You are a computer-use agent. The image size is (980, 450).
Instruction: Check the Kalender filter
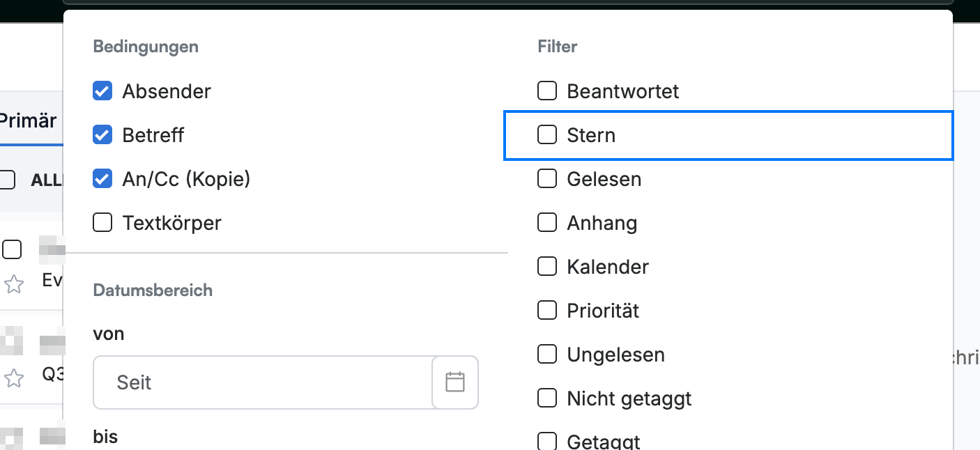547,267
